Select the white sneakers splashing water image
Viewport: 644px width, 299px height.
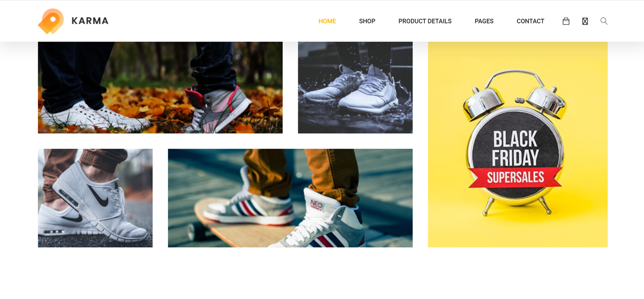(x=355, y=87)
